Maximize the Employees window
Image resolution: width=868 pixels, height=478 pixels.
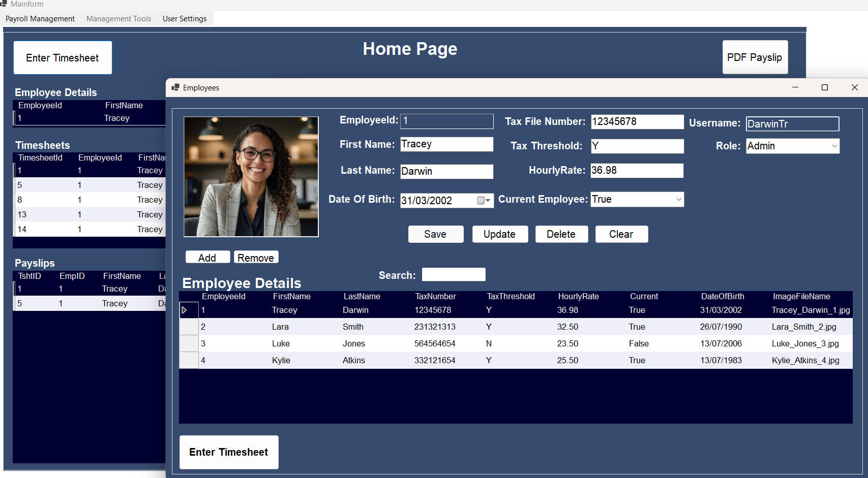(x=824, y=87)
